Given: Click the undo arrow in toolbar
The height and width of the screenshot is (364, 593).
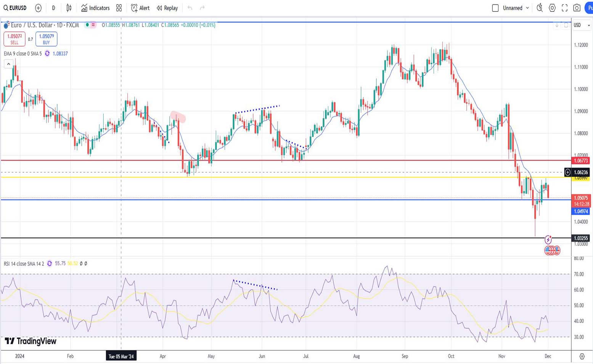Looking at the screenshot, I should click(x=190, y=8).
